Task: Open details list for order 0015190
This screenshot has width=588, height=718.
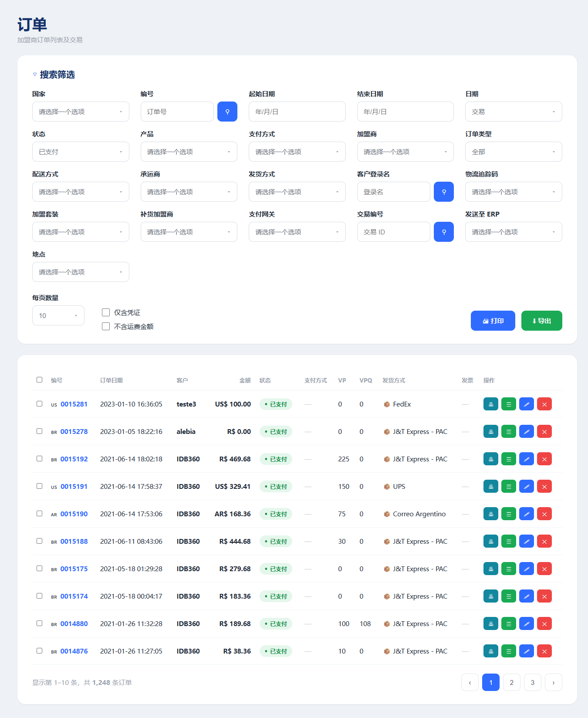Action: pyautogui.click(x=509, y=514)
